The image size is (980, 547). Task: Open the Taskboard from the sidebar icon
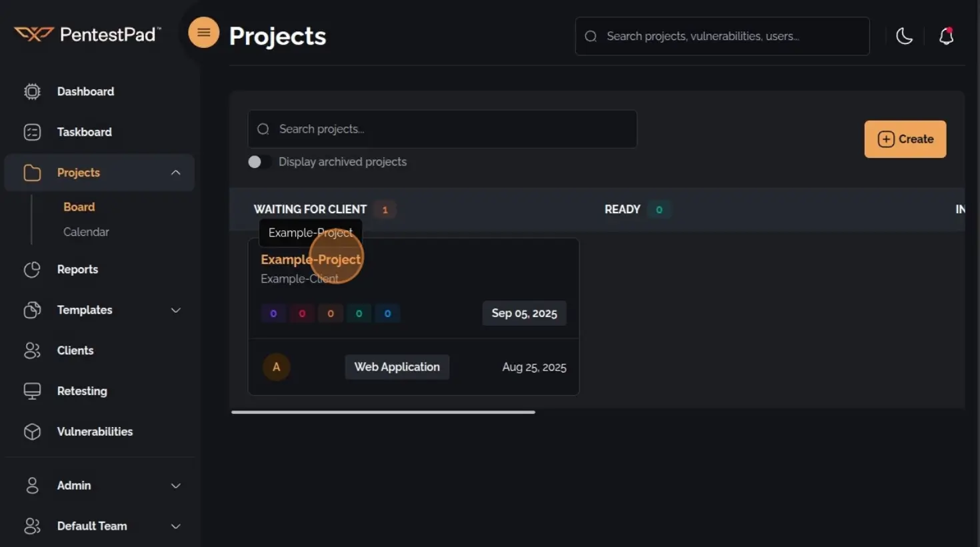tap(31, 132)
